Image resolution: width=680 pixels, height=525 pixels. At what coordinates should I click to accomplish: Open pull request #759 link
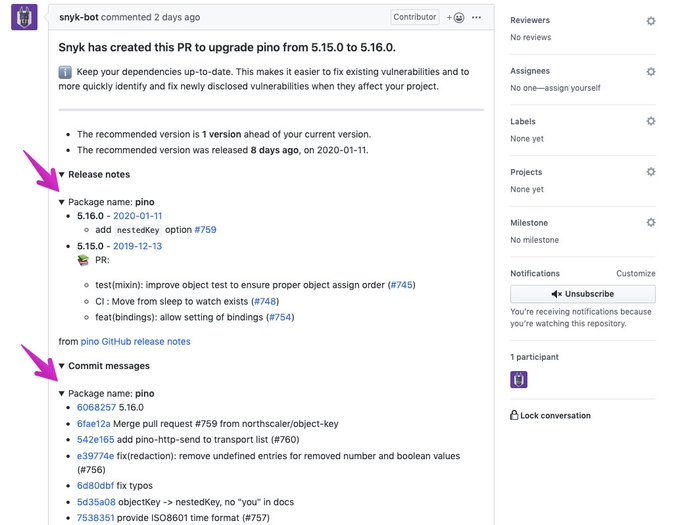[206, 230]
